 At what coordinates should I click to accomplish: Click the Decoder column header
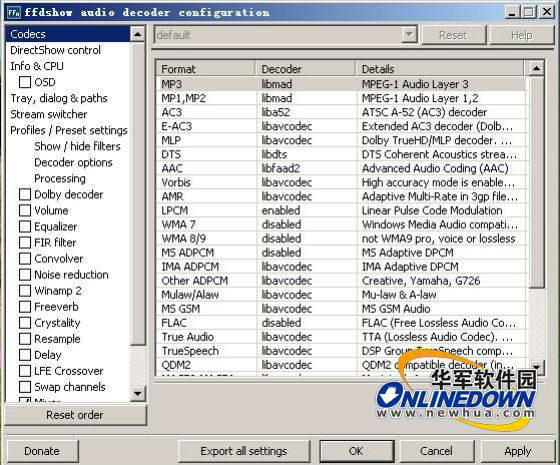tap(306, 69)
